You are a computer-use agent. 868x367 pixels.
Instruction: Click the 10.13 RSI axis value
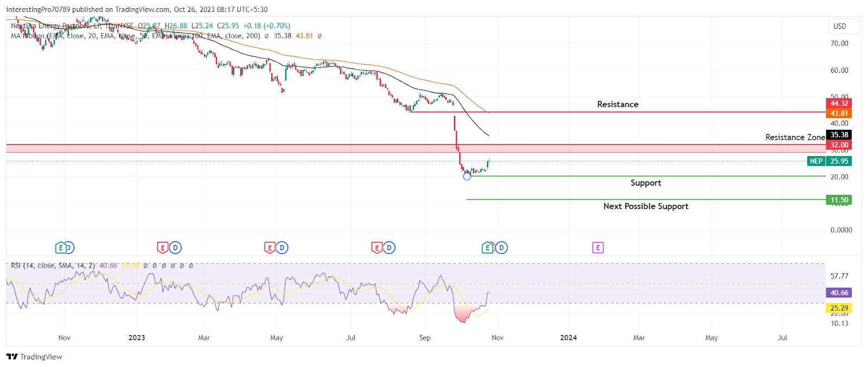[839, 324]
